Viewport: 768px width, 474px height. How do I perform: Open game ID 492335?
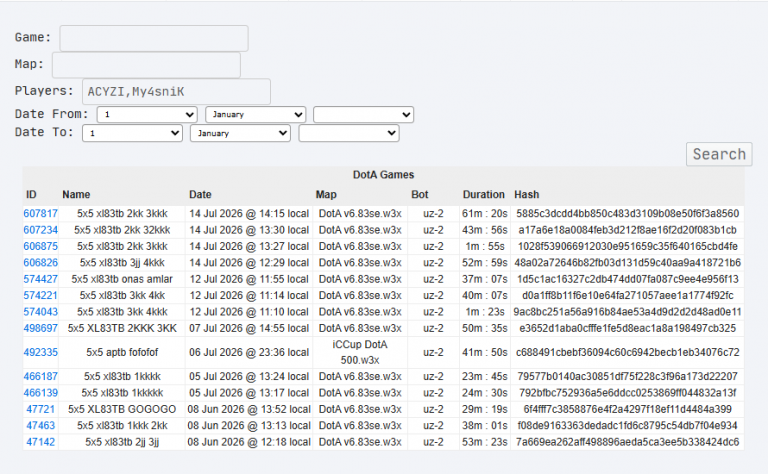41,352
